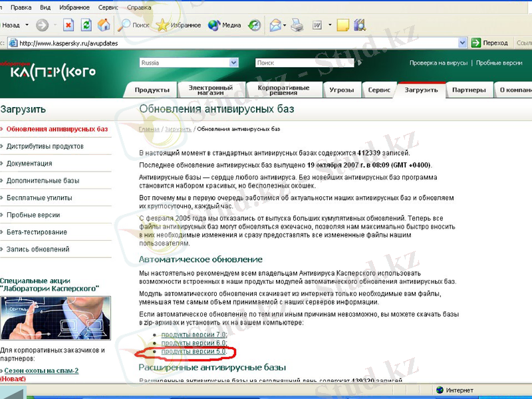Viewport: 532px width, 399px height.
Task: Expand the Russia country dropdown
Action: click(233, 63)
